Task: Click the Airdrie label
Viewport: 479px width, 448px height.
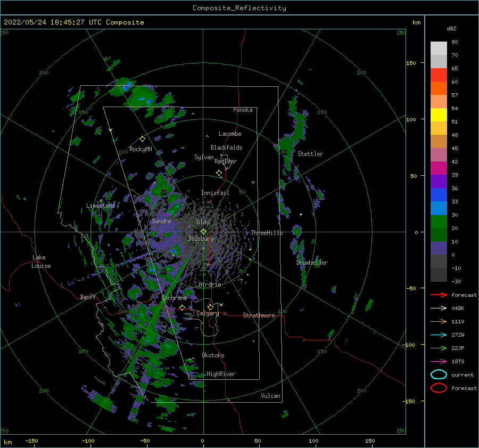Action: 210,284
